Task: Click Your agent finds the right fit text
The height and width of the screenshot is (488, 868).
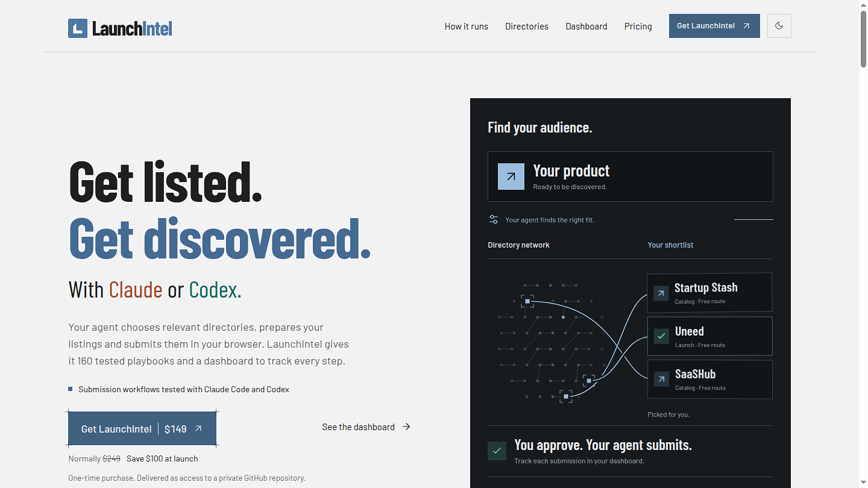Action: click(x=550, y=220)
